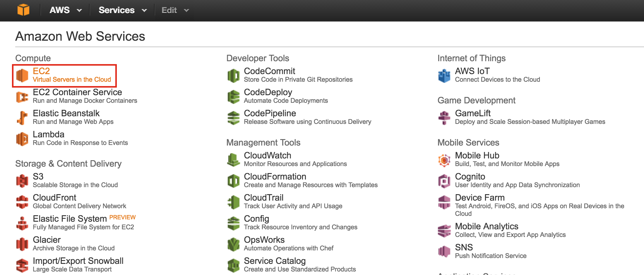Open Glacier archive storage link
The image size is (644, 275).
click(47, 240)
